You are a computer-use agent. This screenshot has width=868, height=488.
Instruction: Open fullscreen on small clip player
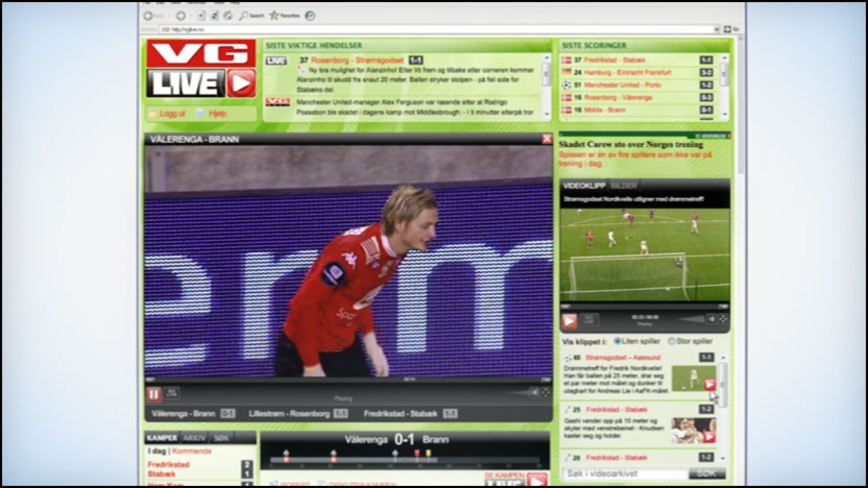click(x=723, y=319)
